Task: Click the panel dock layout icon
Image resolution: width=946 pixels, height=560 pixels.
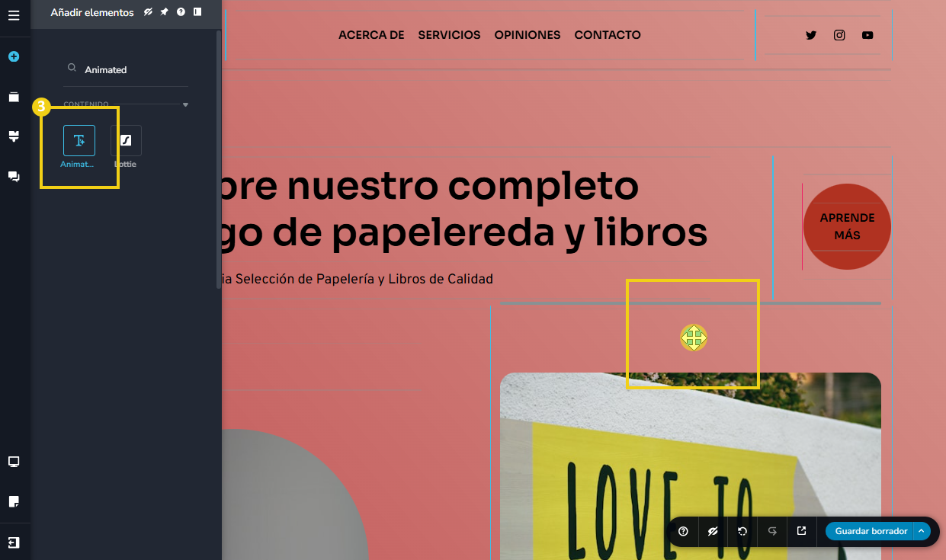Action: (x=197, y=12)
